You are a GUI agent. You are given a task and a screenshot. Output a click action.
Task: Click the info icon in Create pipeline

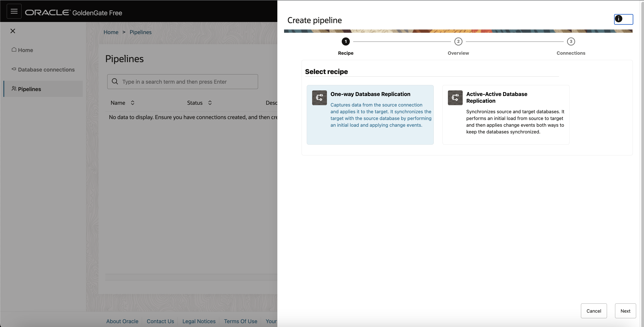(618, 19)
